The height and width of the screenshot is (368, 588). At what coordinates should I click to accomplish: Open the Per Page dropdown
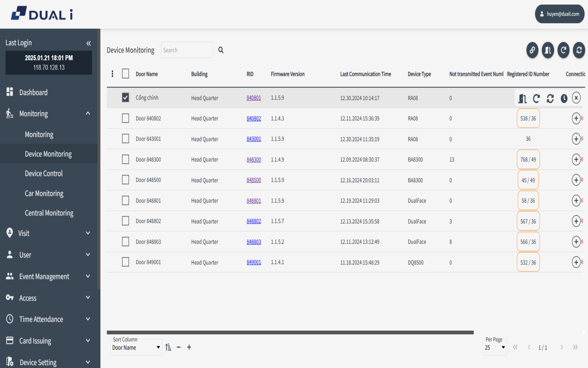495,347
